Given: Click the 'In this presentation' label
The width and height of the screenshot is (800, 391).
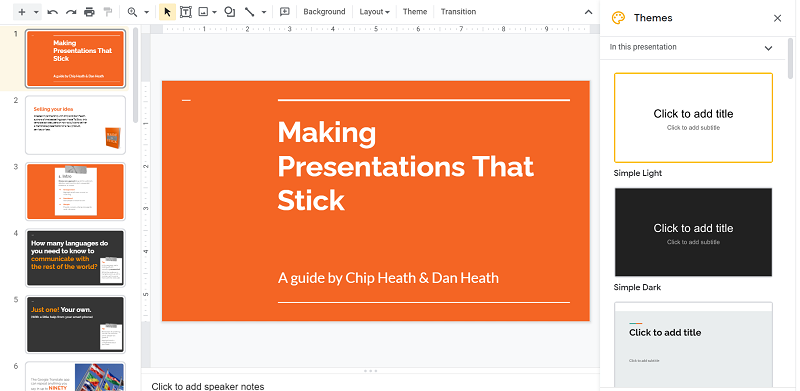Looking at the screenshot, I should (643, 47).
